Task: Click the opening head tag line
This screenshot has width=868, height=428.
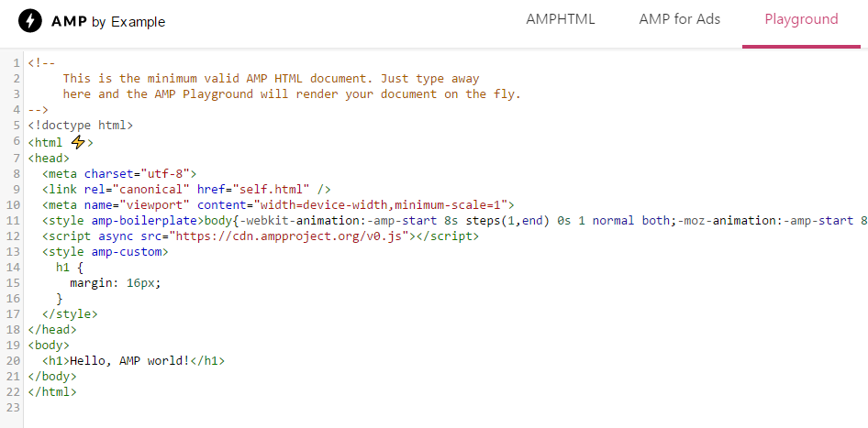Action: [49, 158]
